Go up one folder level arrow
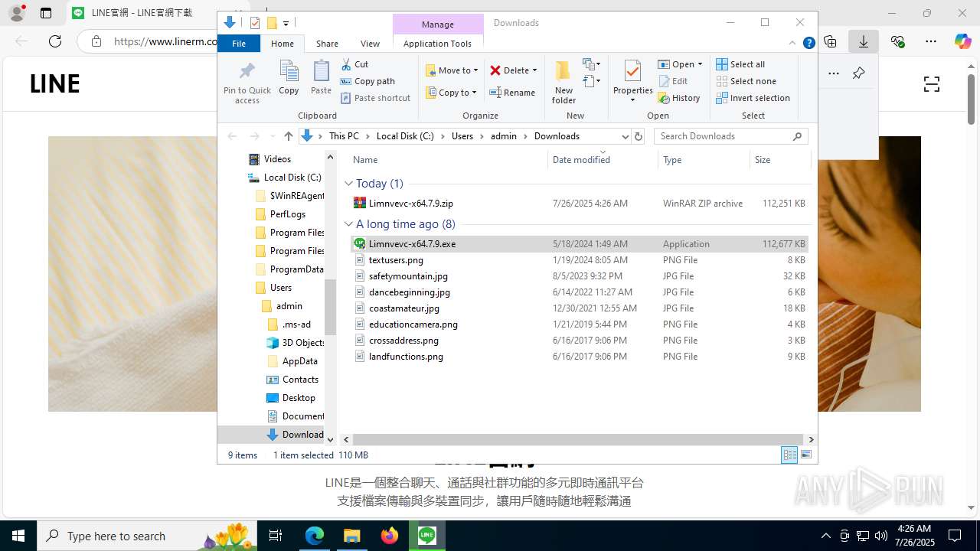The image size is (980, 551). 288,136
